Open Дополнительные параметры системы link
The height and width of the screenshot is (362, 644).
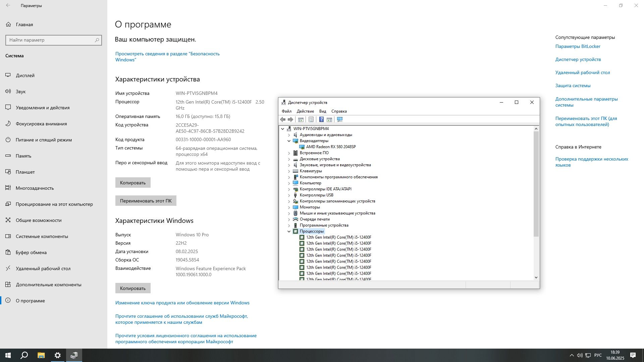click(x=586, y=102)
